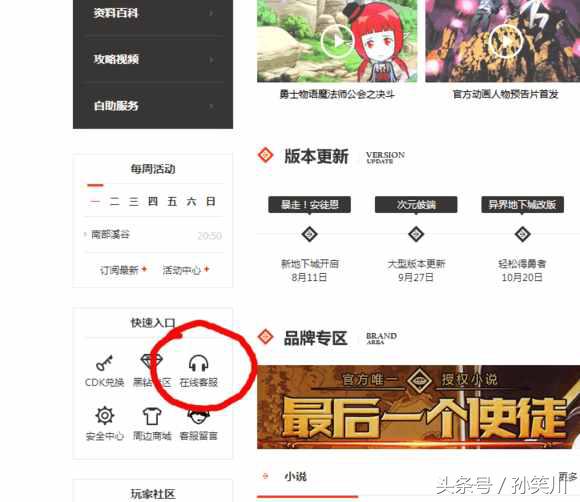
Task: Open the 黑钻专区 diamond icon
Action: 152,362
